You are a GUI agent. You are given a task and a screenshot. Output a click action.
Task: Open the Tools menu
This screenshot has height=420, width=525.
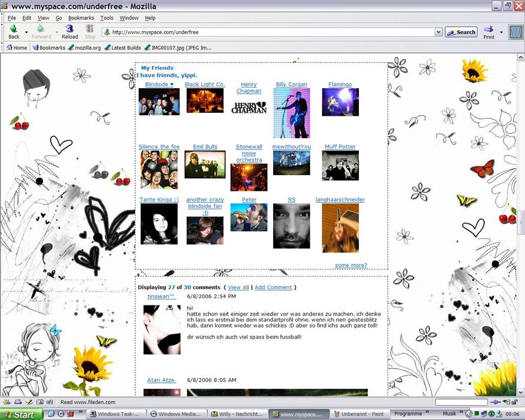pos(107,18)
